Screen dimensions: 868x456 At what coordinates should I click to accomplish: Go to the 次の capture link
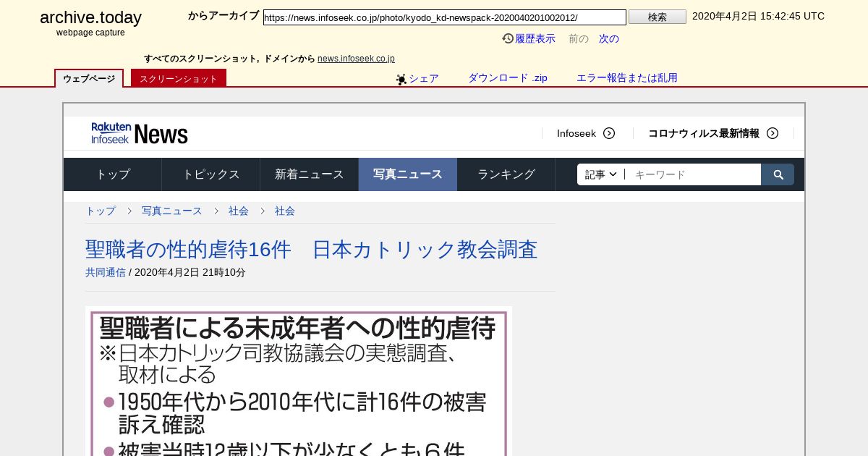609,38
